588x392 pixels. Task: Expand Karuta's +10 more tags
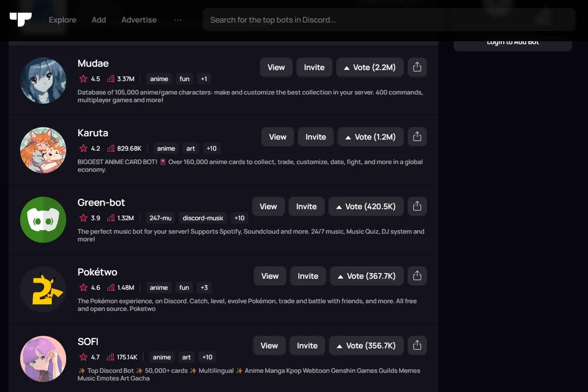[211, 148]
